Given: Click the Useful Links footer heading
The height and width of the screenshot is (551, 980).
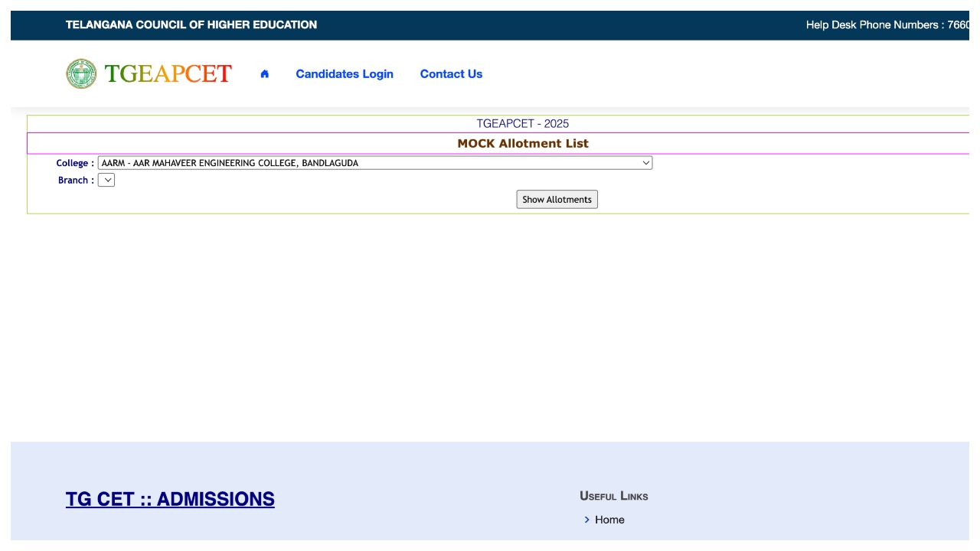Looking at the screenshot, I should [614, 496].
